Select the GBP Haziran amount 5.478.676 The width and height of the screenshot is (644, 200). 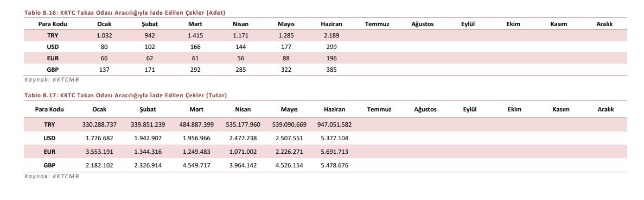point(334,165)
